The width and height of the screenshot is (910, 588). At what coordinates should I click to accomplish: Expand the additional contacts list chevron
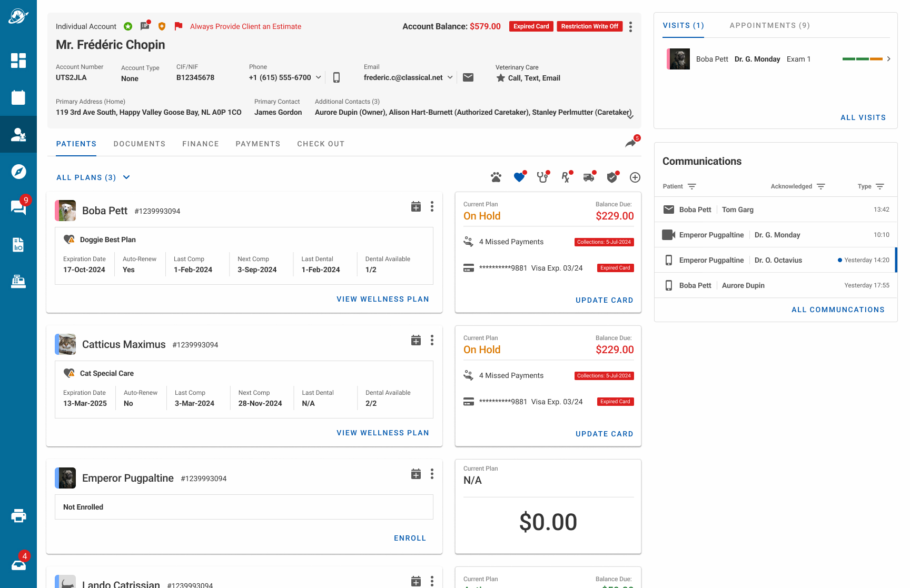(x=630, y=116)
